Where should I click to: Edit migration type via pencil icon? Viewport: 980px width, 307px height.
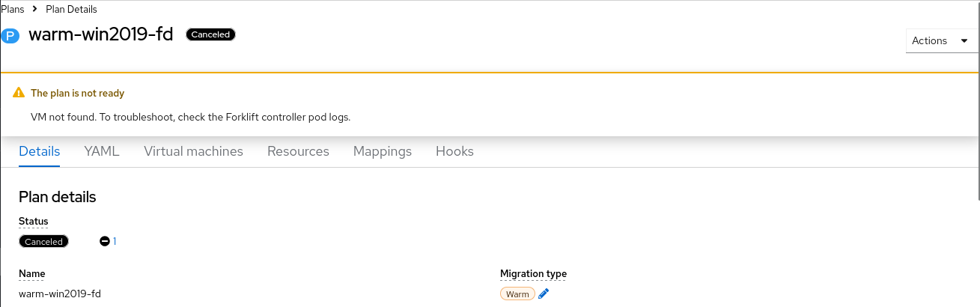tap(544, 294)
